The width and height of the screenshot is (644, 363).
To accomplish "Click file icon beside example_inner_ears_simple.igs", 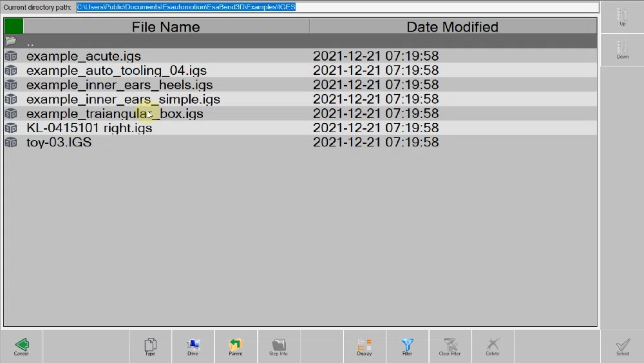I will tap(11, 99).
